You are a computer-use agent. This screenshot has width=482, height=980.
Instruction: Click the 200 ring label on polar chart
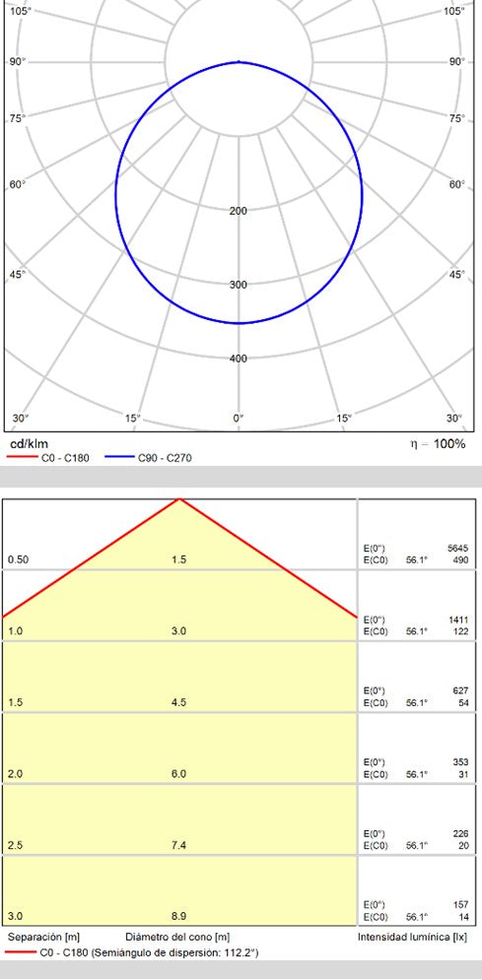click(x=239, y=211)
